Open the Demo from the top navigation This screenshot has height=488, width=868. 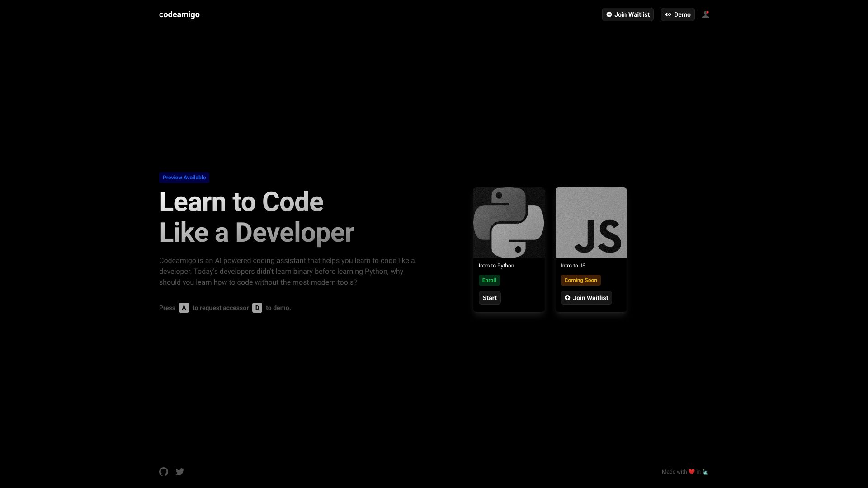point(677,14)
